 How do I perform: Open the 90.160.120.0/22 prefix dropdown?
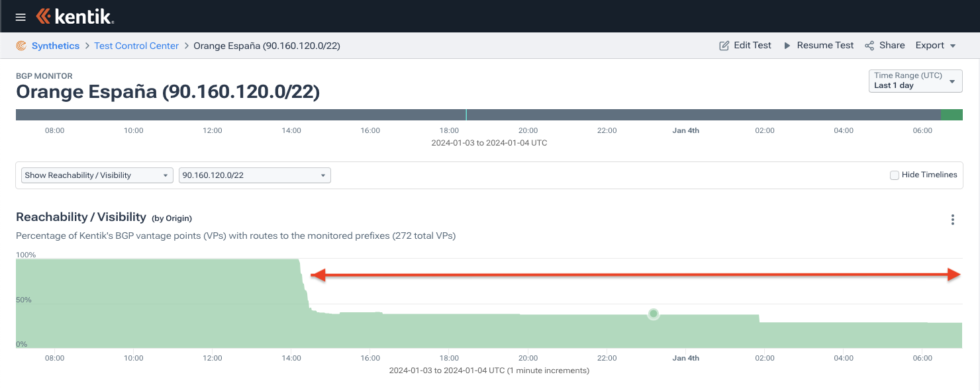coord(255,175)
